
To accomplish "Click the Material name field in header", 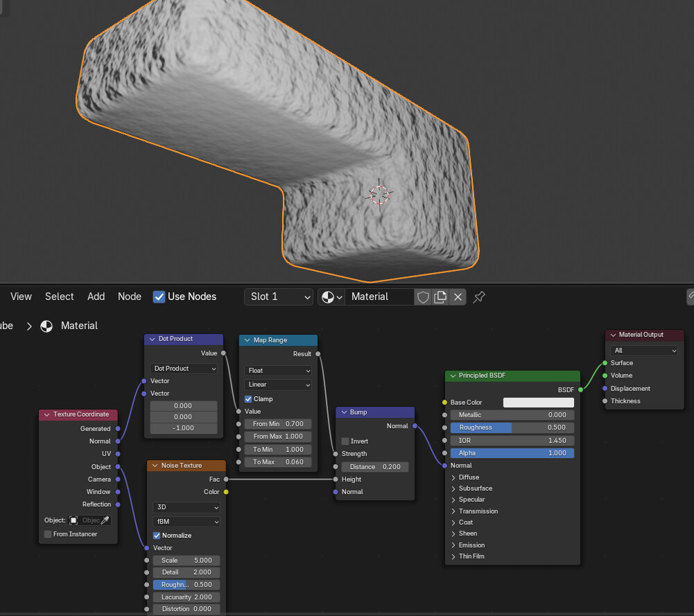I will click(x=380, y=297).
